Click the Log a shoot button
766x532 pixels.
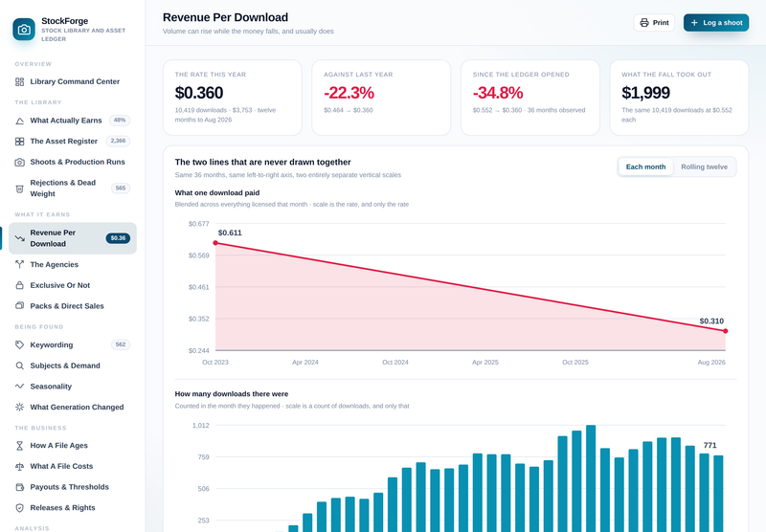click(x=716, y=23)
